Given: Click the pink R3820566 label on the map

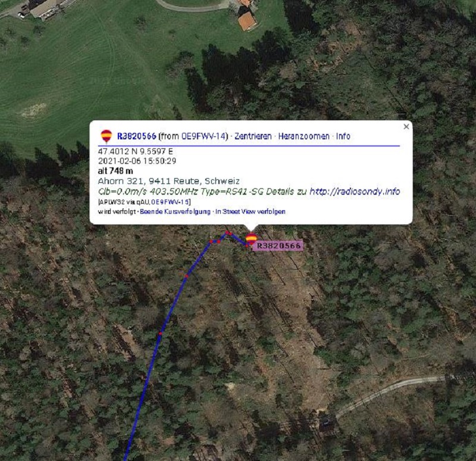Looking at the screenshot, I should [x=278, y=245].
